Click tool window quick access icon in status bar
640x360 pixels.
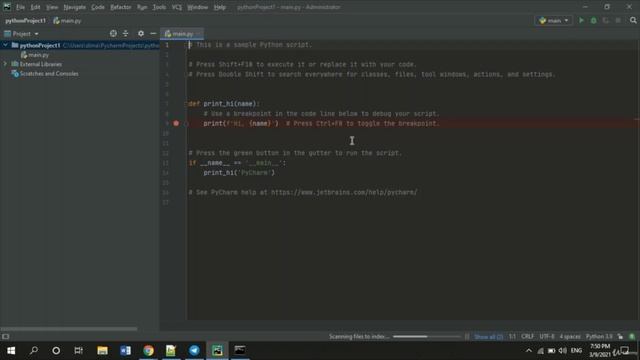tap(5, 336)
